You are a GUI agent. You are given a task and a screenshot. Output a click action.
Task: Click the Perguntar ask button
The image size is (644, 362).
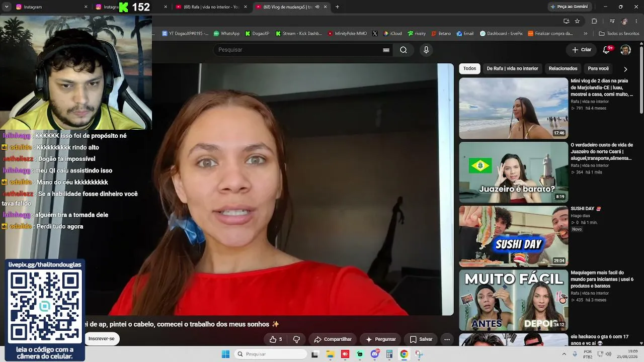pos(381,339)
